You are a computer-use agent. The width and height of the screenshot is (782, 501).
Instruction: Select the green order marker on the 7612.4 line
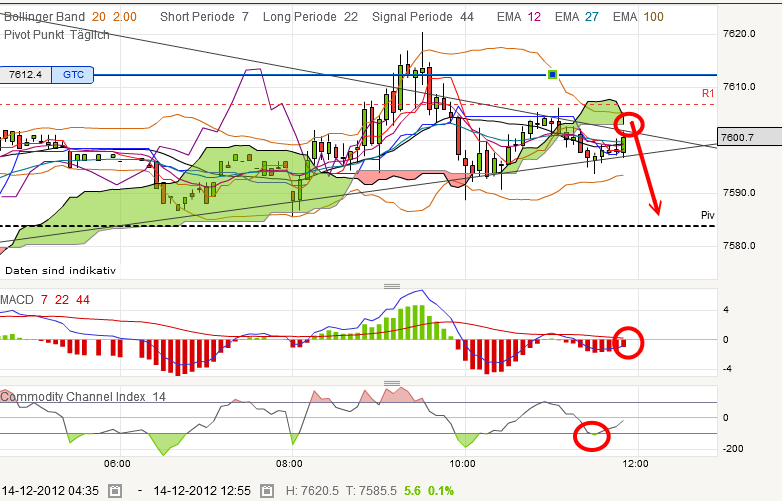coord(552,75)
